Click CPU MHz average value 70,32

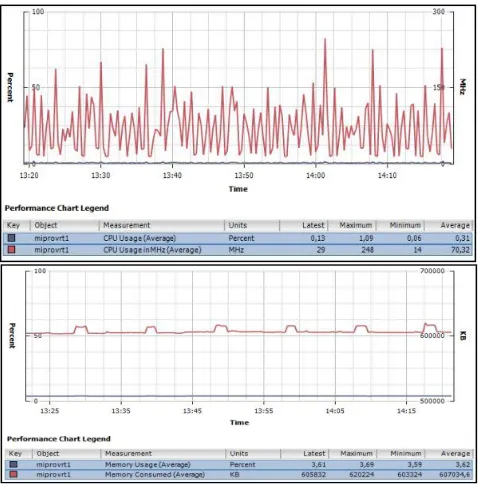(460, 250)
